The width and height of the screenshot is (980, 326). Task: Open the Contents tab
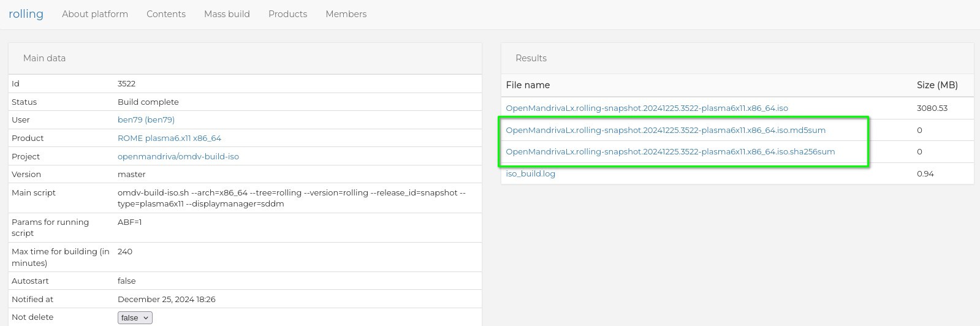[x=166, y=14]
